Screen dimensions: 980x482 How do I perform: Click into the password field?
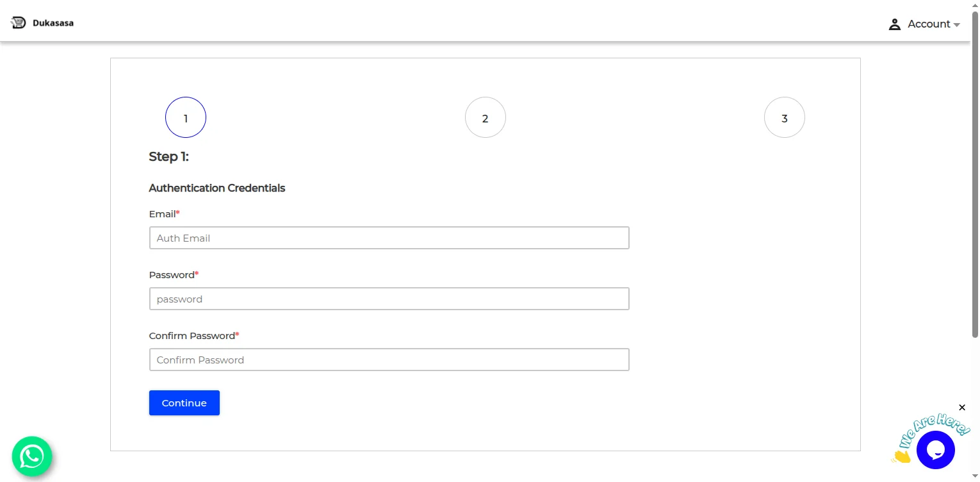coord(389,299)
